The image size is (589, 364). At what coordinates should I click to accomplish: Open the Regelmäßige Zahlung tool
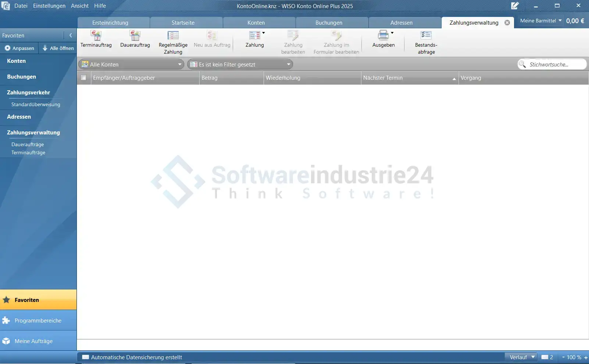[173, 36]
